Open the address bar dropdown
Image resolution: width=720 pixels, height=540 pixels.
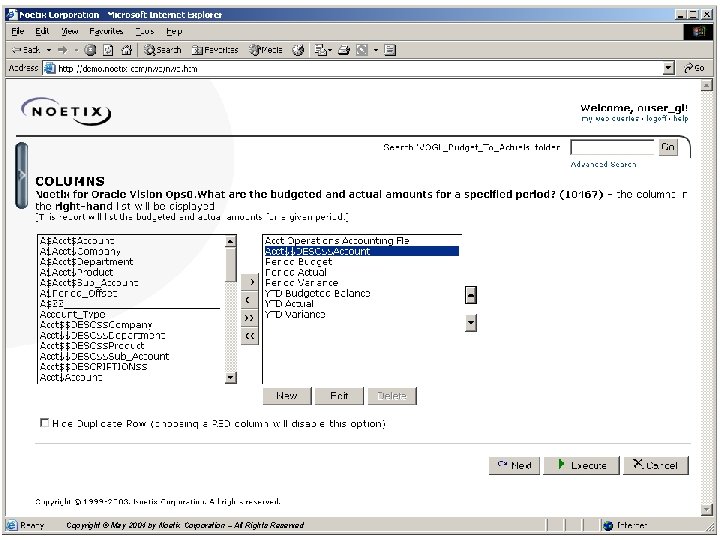(x=669, y=68)
